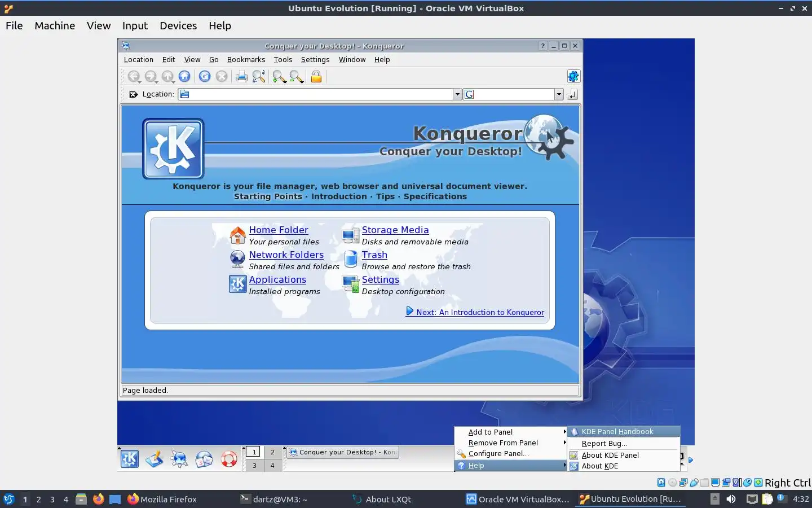This screenshot has height=508, width=812.
Task: Follow Next: An Introduction to Konqueror link
Action: 480,312
